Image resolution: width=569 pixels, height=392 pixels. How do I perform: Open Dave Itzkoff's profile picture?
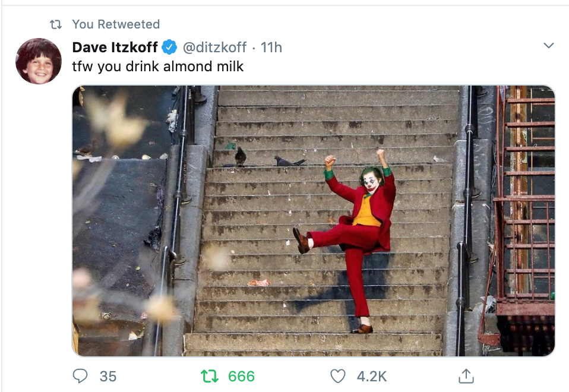pos(39,62)
